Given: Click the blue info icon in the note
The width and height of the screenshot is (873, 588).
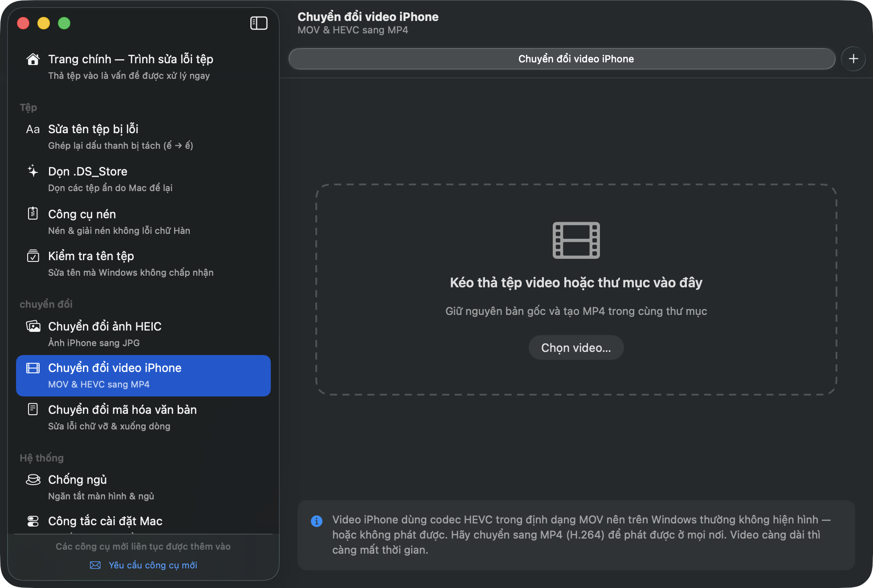Looking at the screenshot, I should point(317,521).
